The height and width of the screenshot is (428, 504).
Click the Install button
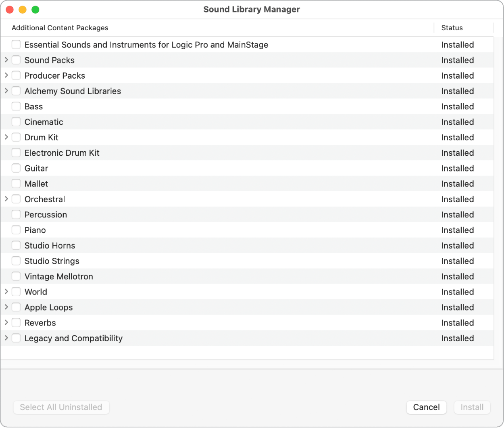[x=472, y=407]
